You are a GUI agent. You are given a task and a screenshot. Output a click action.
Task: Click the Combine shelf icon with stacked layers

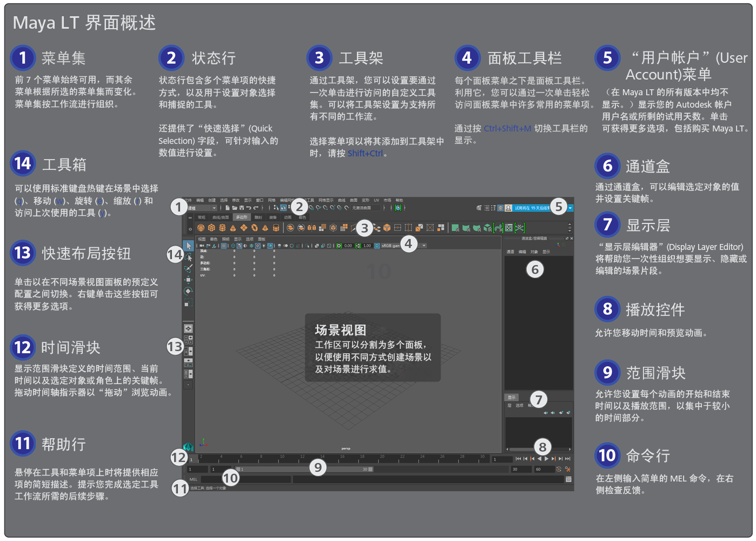(290, 228)
